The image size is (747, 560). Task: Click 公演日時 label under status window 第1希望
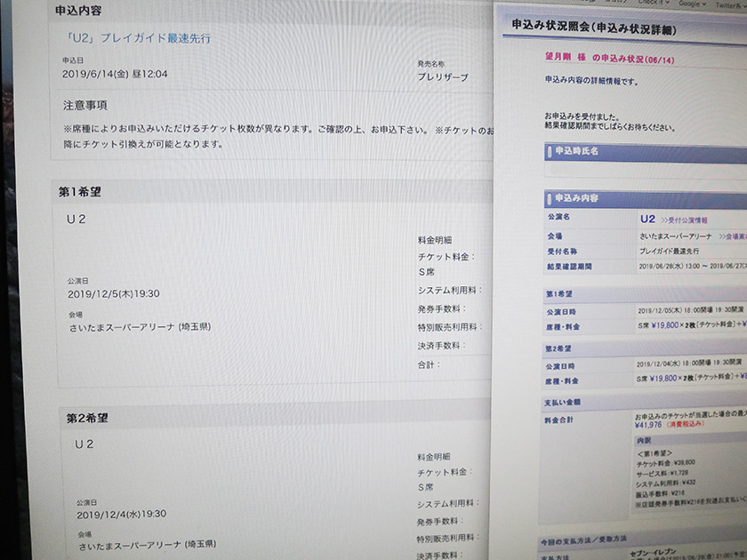[x=561, y=312]
